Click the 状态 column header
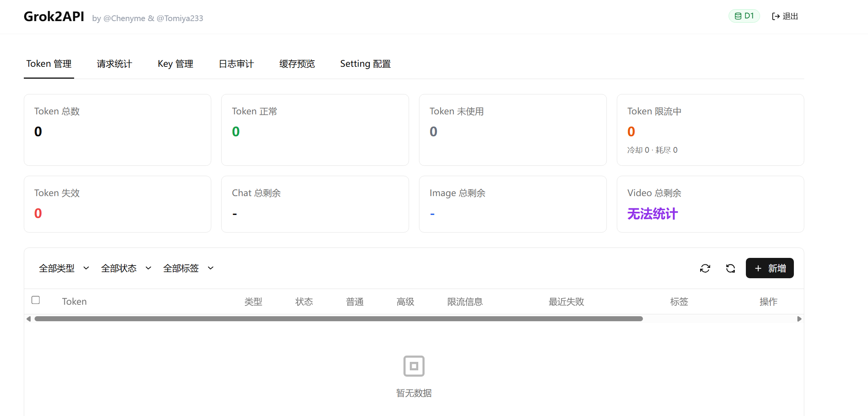 304,302
